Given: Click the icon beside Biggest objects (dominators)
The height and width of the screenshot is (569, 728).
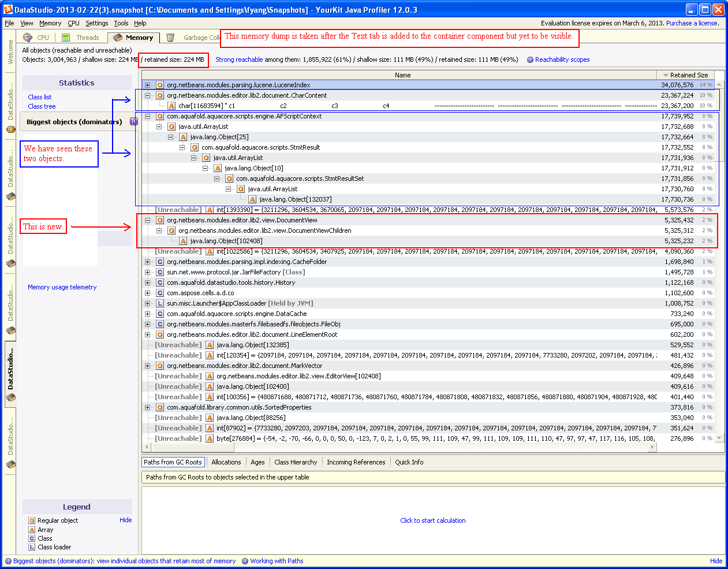Looking at the screenshot, I should point(134,121).
